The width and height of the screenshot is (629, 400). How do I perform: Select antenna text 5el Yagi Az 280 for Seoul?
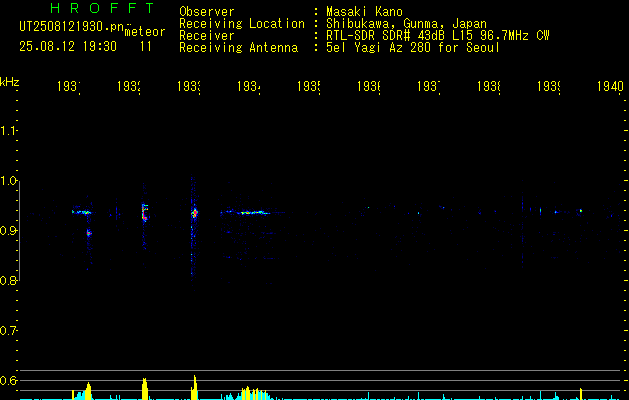[413, 48]
